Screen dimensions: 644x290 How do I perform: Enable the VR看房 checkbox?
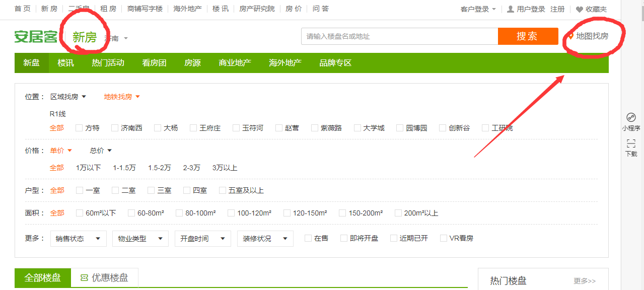(x=444, y=238)
